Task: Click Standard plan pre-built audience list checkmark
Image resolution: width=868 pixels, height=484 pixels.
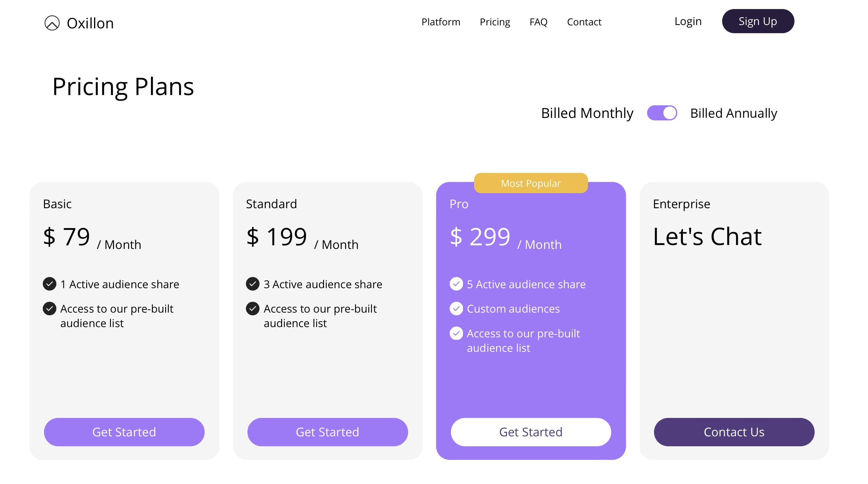Action: click(253, 308)
